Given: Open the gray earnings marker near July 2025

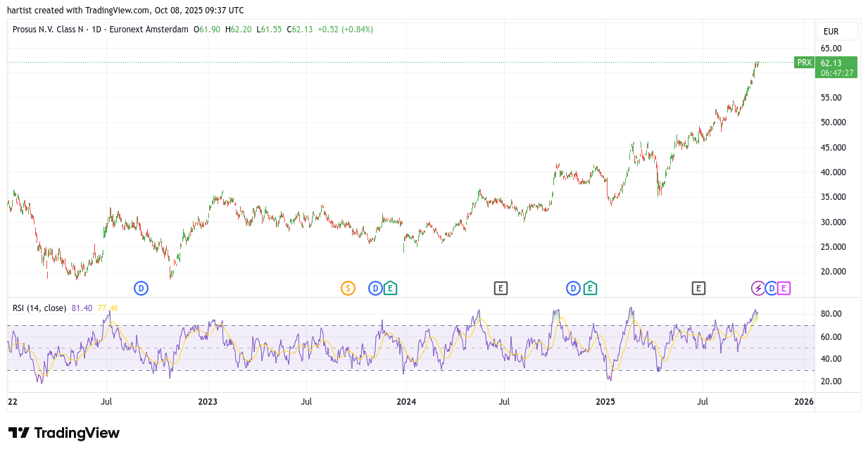Looking at the screenshot, I should tap(698, 288).
